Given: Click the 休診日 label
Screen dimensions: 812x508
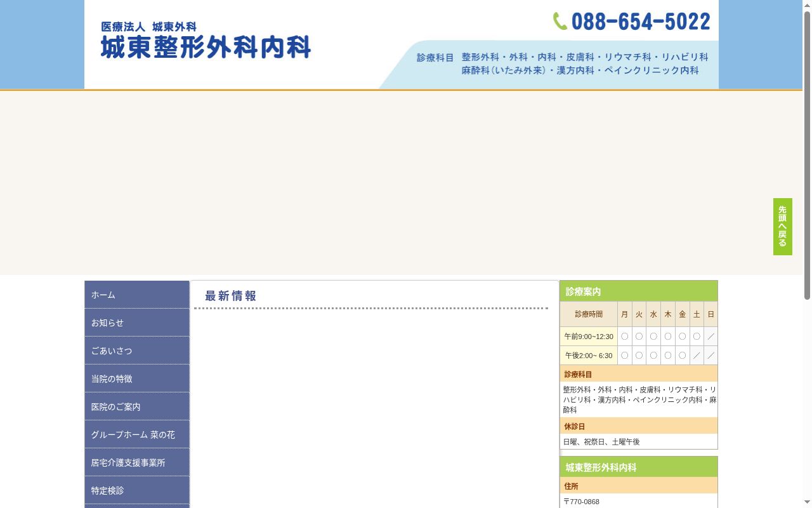Looking at the screenshot, I should pyautogui.click(x=639, y=426).
